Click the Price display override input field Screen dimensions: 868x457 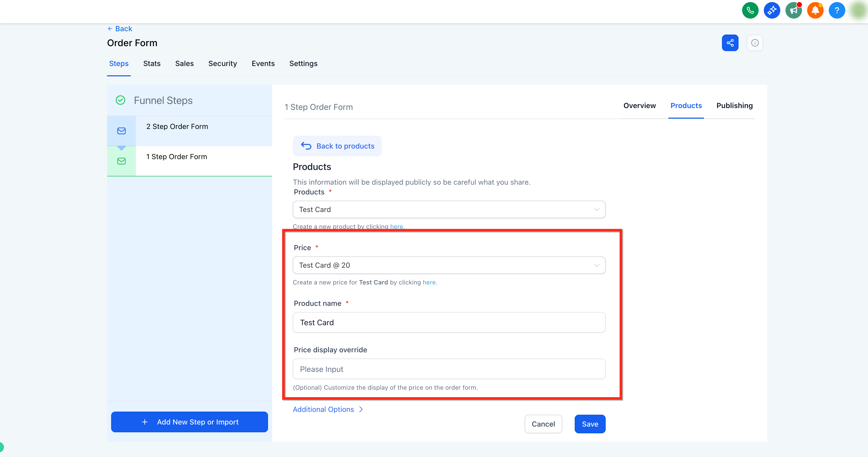pyautogui.click(x=449, y=369)
